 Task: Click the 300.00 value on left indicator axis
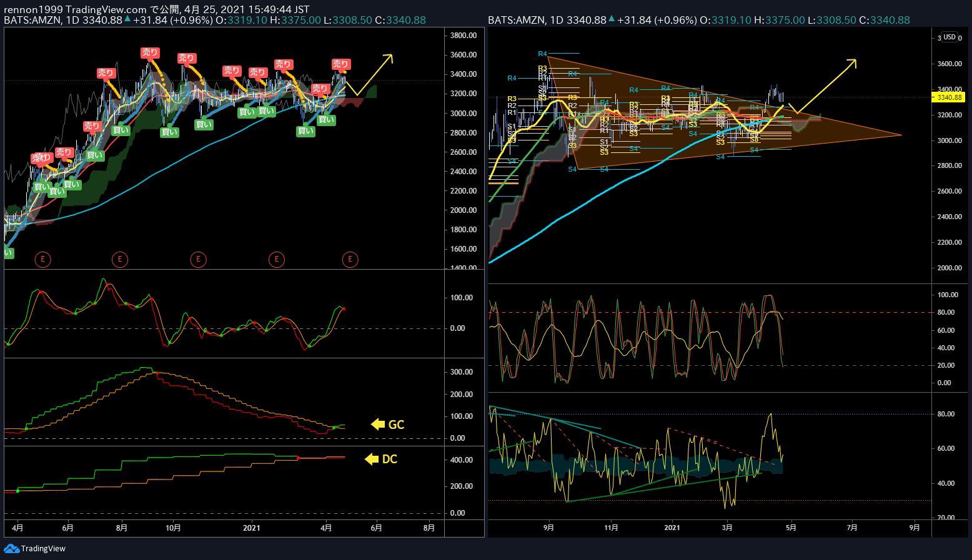tap(462, 372)
